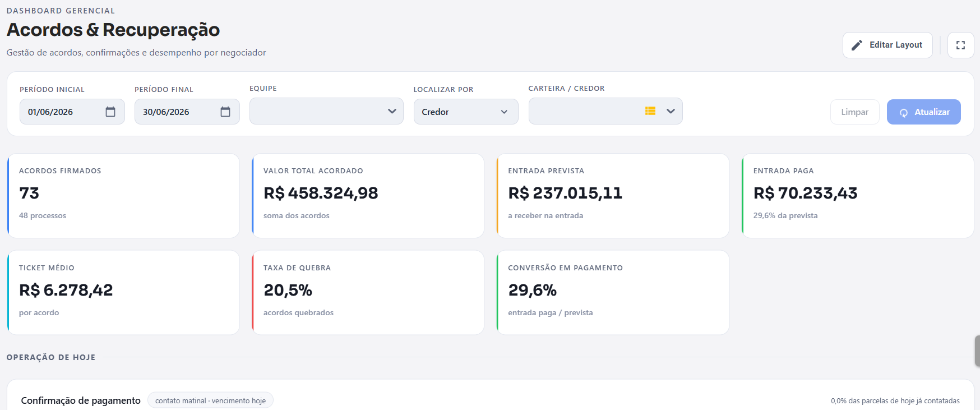Click the pencil icon on Editar Layout

point(857,45)
